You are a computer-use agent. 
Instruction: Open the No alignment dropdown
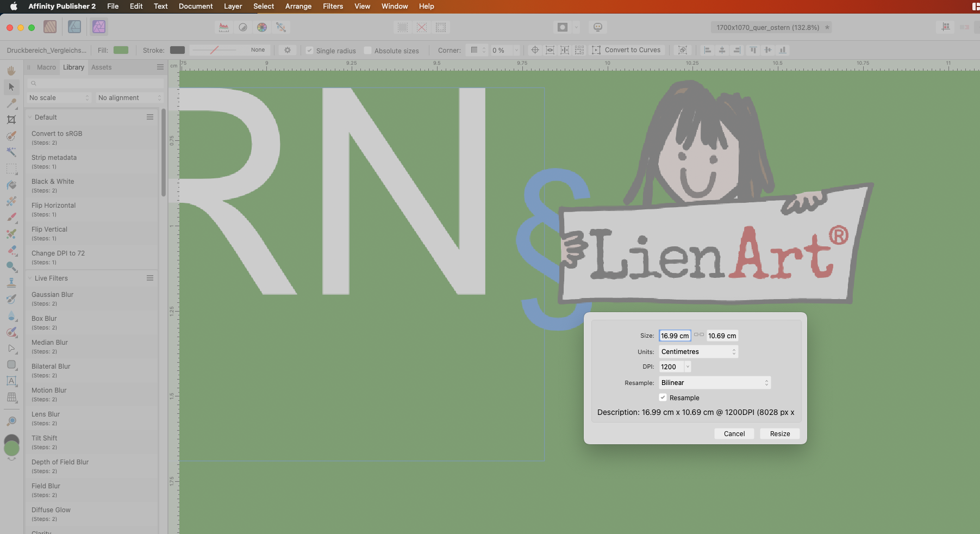click(129, 98)
